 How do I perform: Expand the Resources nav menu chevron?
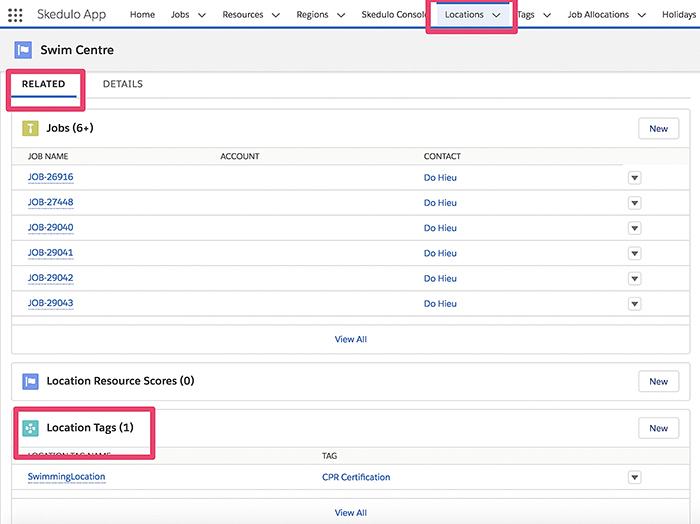276,15
